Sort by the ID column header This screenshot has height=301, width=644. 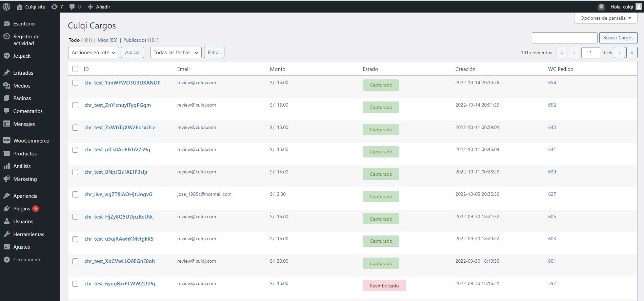coord(86,69)
